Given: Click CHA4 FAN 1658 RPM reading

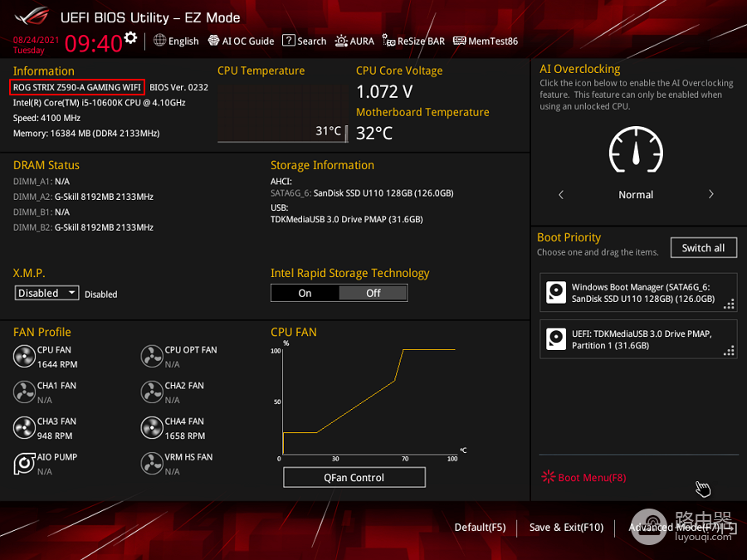Looking at the screenshot, I should coord(185,436).
